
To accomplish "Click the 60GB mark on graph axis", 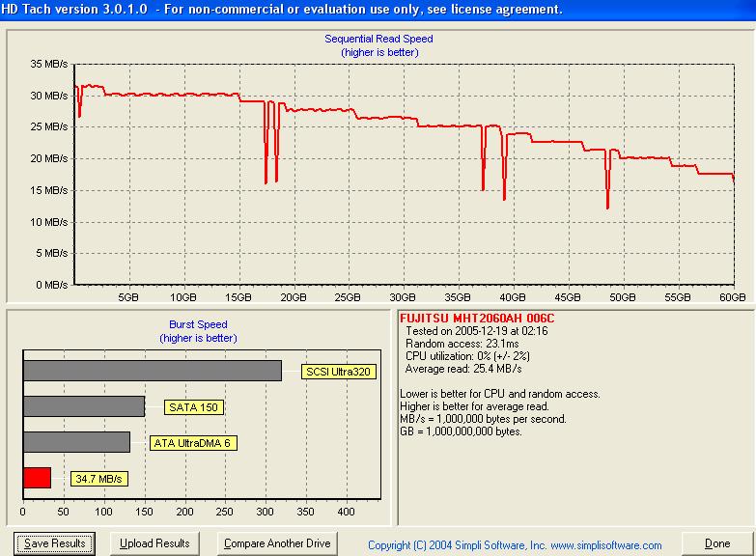I will click(733, 297).
